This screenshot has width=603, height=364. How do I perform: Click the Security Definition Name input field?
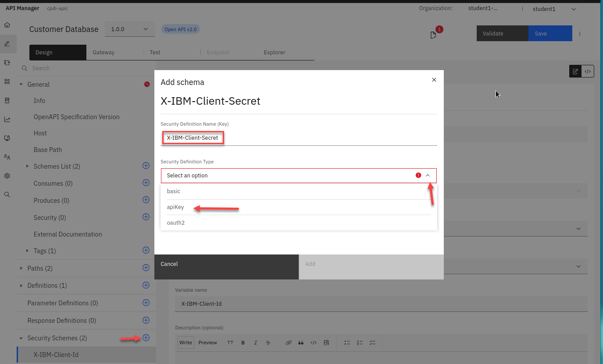(298, 138)
